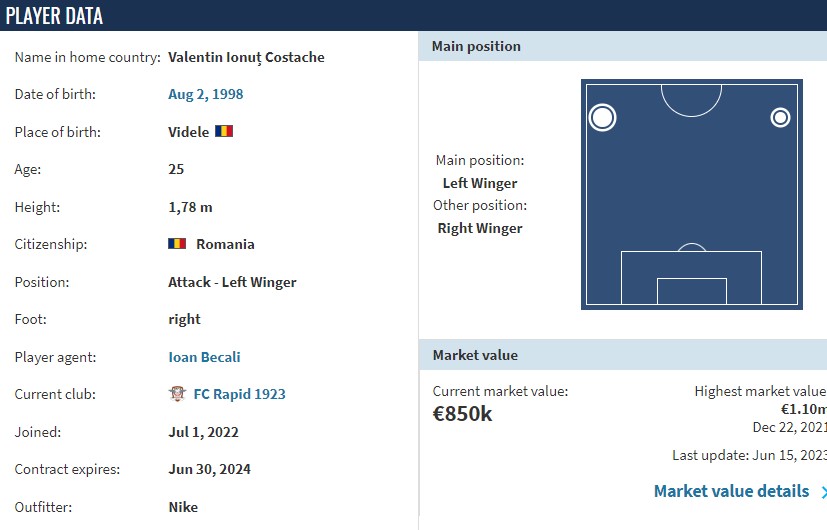Viewport: 827px width, 530px height.
Task: Click the FC Rapid 1923 club crest
Action: [177, 393]
